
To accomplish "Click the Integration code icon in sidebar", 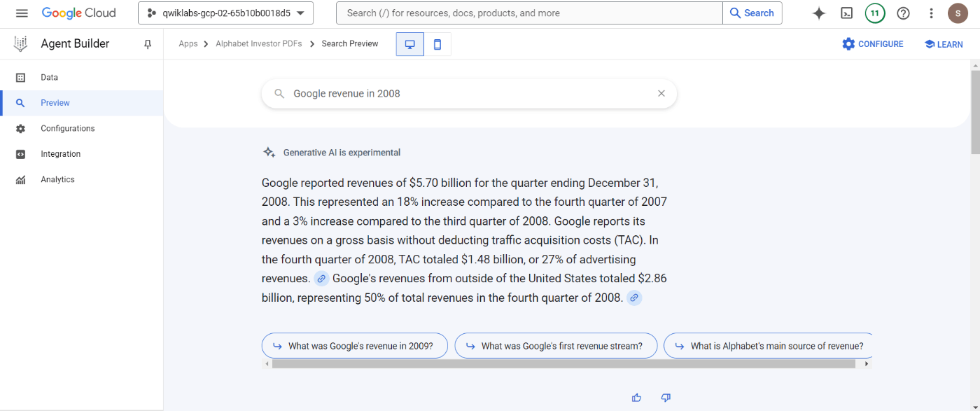I will [x=20, y=154].
